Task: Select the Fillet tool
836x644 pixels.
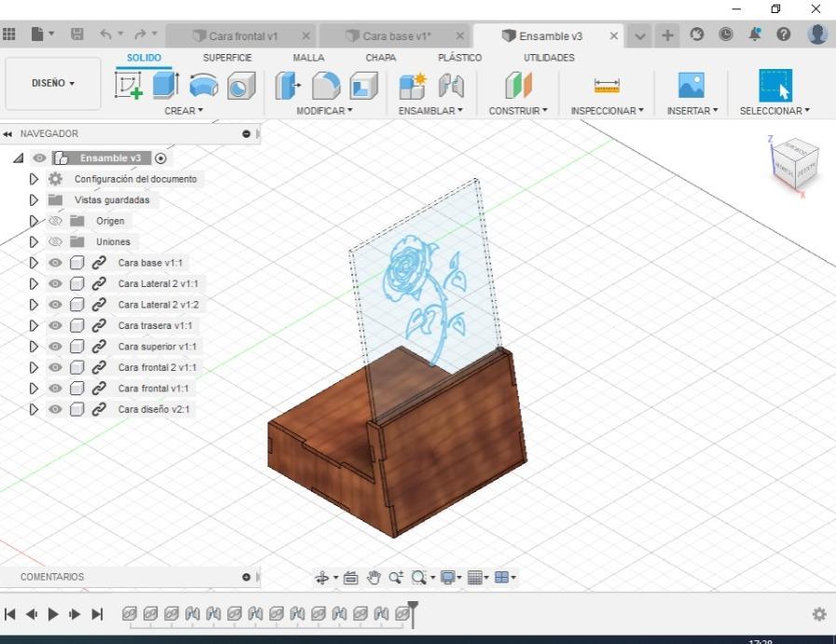Action: coord(326,86)
